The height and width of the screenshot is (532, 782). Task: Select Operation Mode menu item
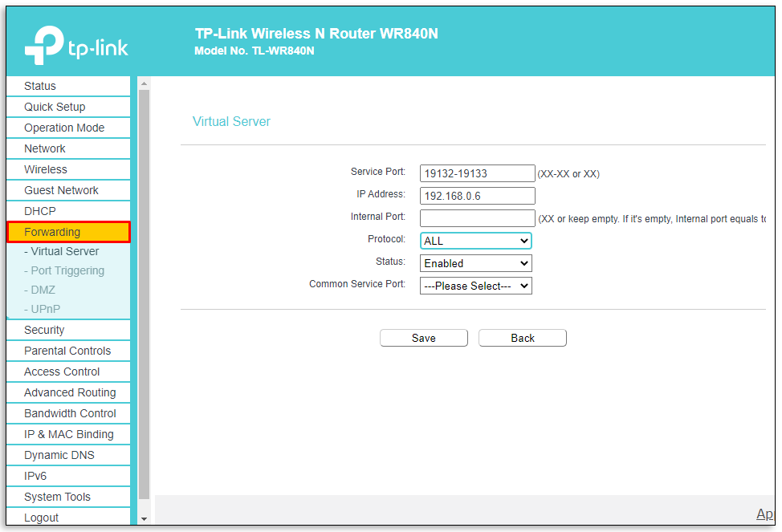coord(68,128)
